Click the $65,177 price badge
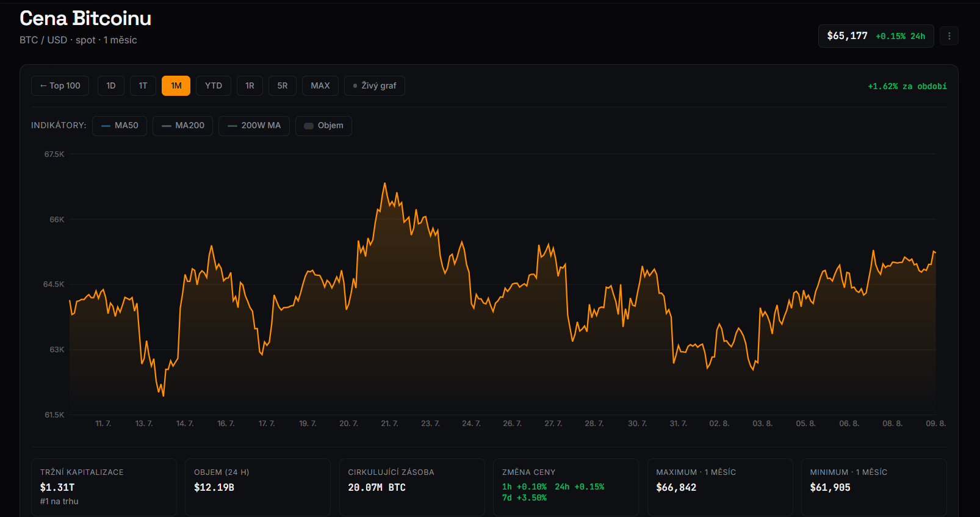Image resolution: width=980 pixels, height=517 pixels. coord(876,36)
